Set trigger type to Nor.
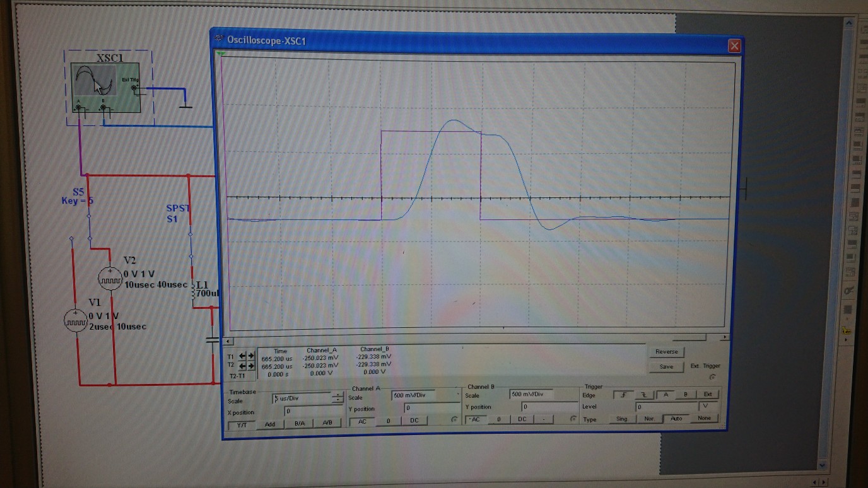Viewport: 868px width, 488px height. (649, 419)
